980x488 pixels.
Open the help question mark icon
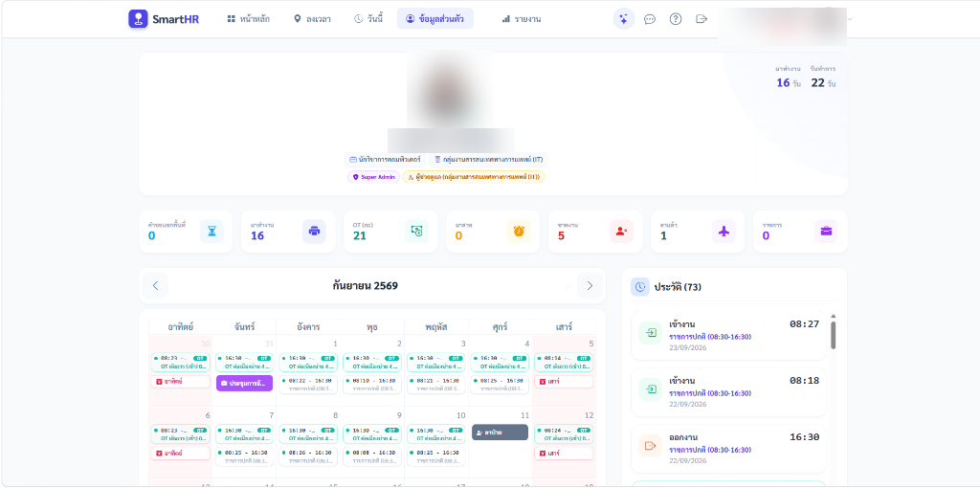pos(676,19)
